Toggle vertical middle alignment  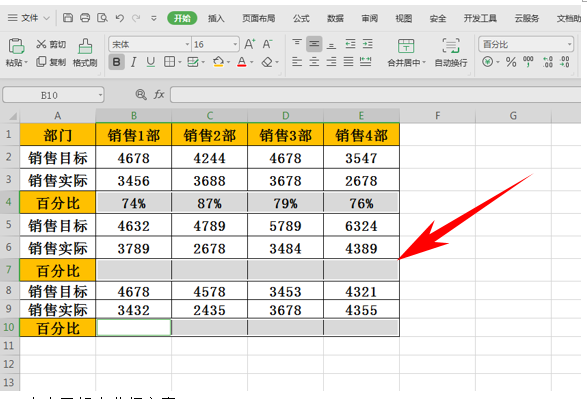314,44
